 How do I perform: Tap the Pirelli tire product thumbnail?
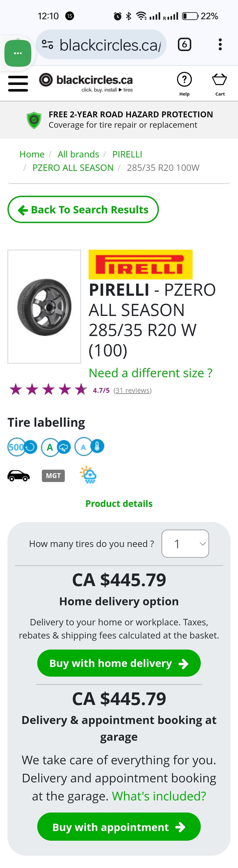(44, 306)
